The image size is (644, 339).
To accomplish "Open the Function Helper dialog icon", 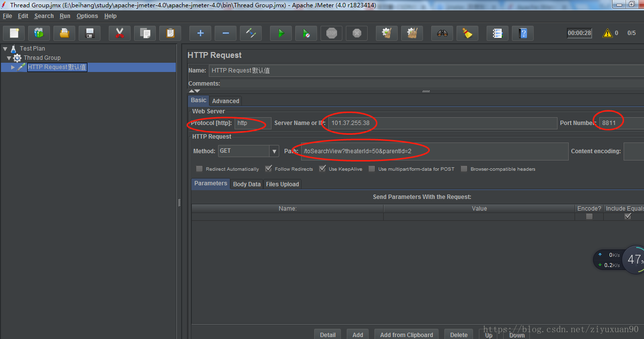I will click(497, 33).
